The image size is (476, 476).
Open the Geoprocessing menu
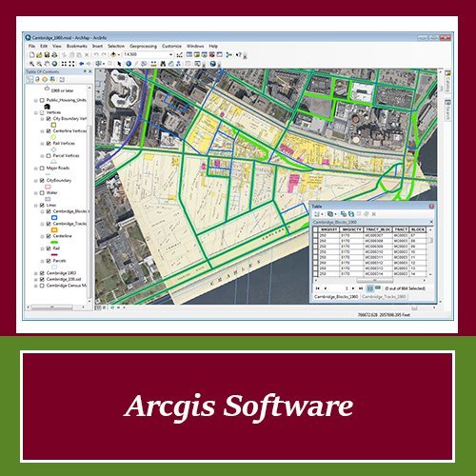(143, 46)
